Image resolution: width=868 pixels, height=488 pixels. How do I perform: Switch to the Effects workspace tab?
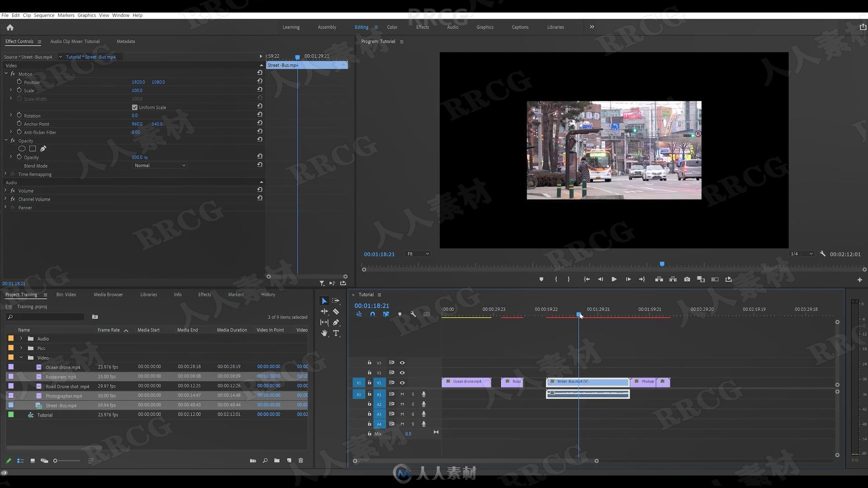tap(423, 26)
